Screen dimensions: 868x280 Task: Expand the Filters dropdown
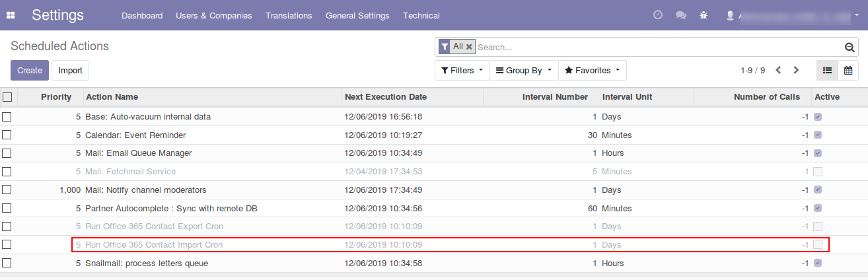[462, 70]
